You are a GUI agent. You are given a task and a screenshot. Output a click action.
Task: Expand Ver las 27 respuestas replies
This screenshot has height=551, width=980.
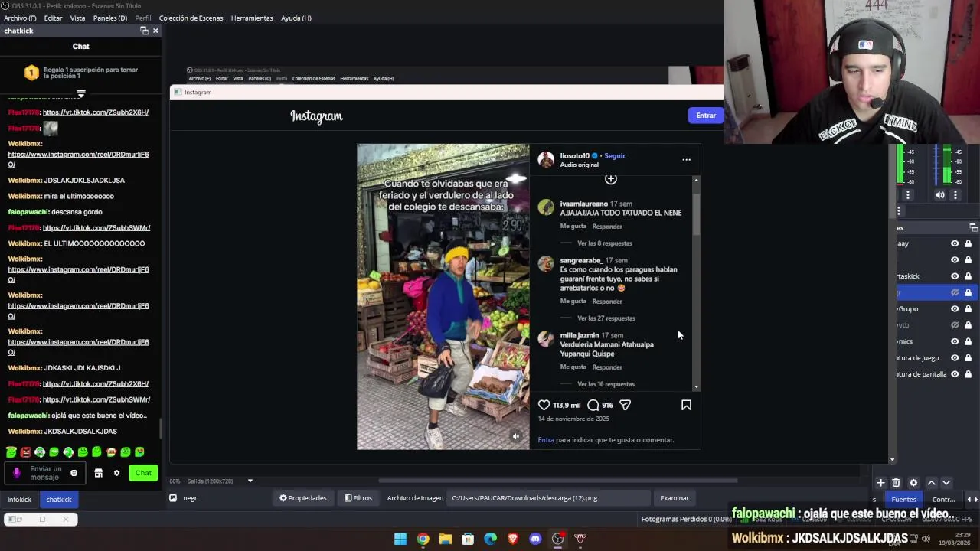point(606,318)
